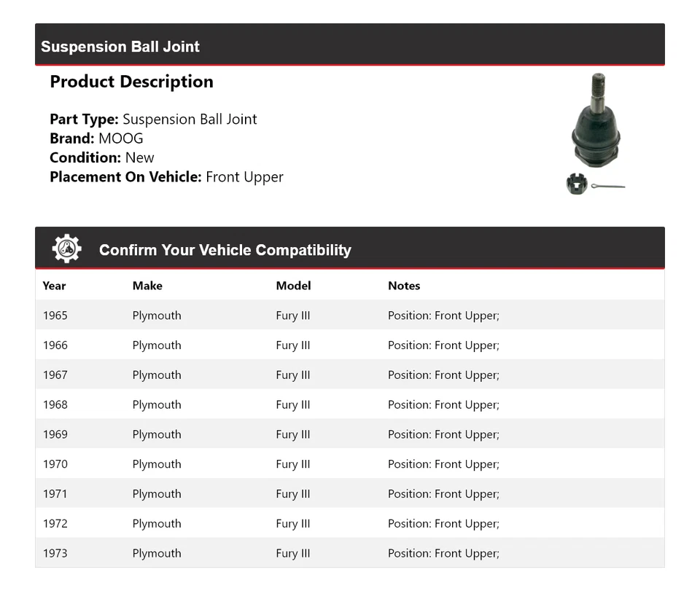This screenshot has width=700, height=591.
Task: Click the Model column header
Action: [293, 286]
